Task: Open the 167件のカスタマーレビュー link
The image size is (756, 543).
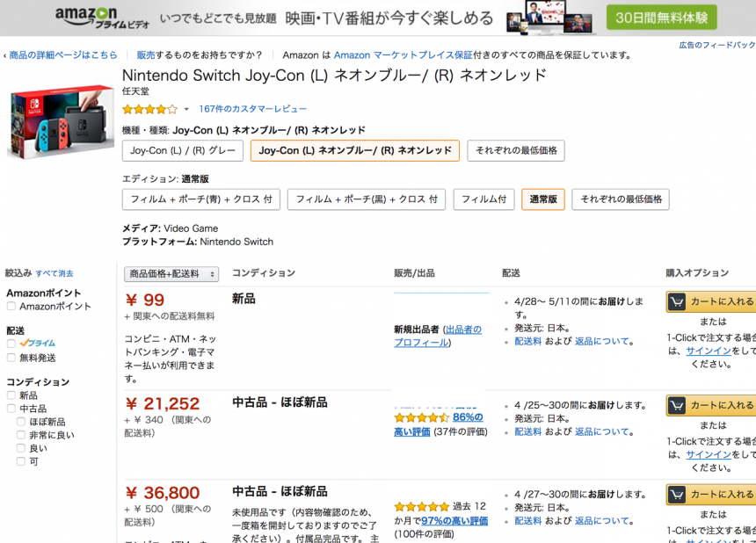Action: (252, 109)
